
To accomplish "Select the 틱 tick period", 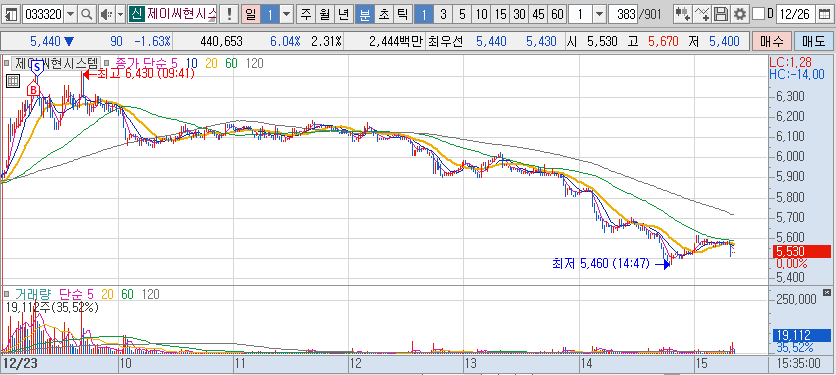I will point(403,14).
